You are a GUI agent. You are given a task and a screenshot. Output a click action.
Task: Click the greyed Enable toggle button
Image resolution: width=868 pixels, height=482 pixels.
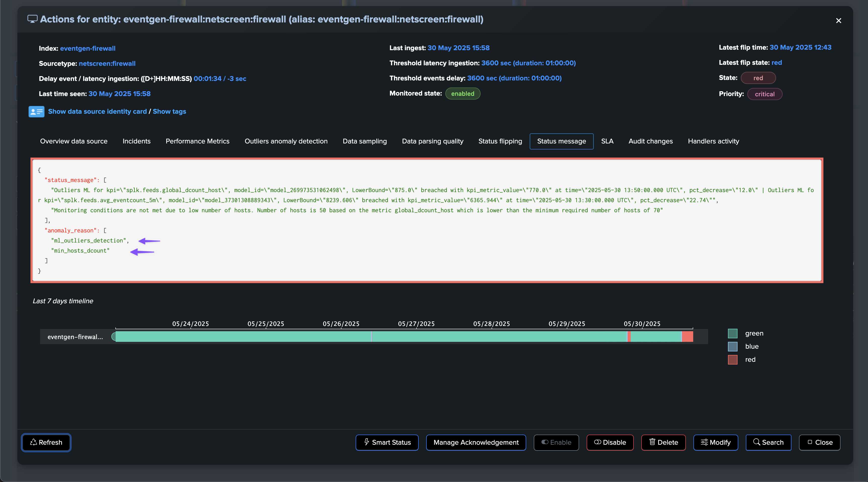(x=556, y=442)
